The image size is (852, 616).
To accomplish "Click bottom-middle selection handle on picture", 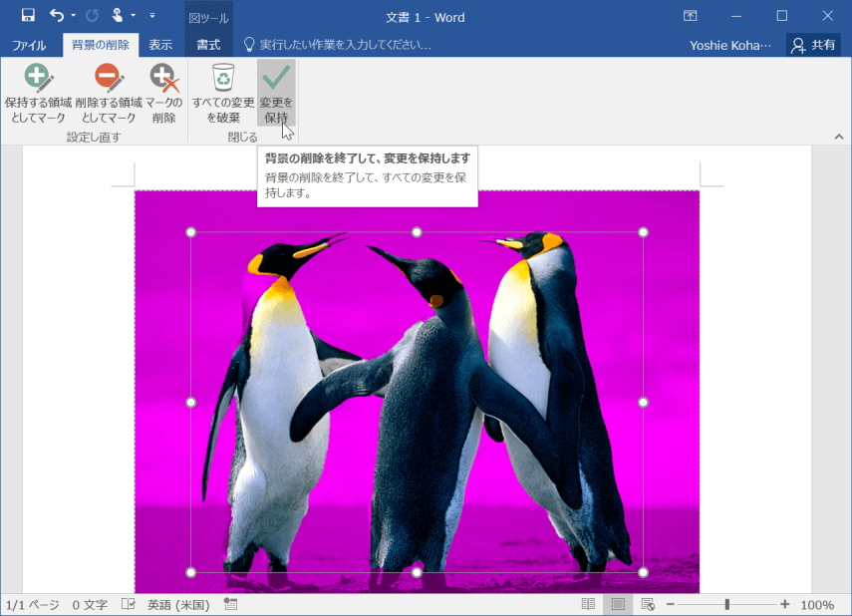I will 417,572.
